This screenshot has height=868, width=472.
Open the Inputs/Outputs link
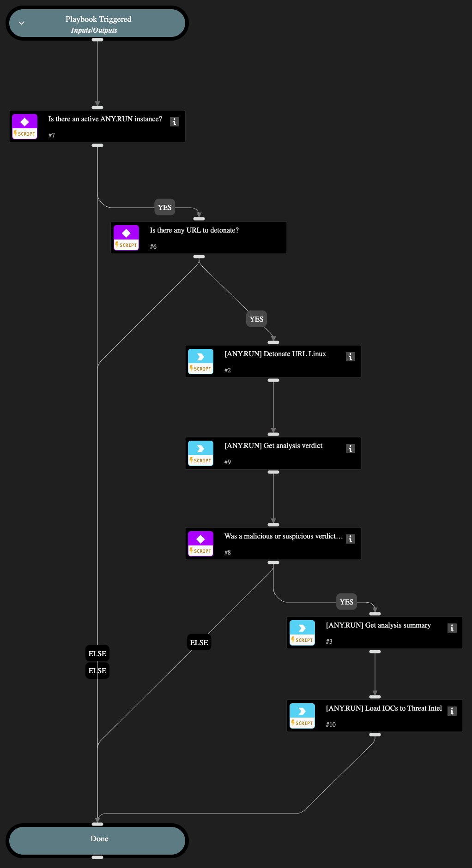tap(94, 30)
